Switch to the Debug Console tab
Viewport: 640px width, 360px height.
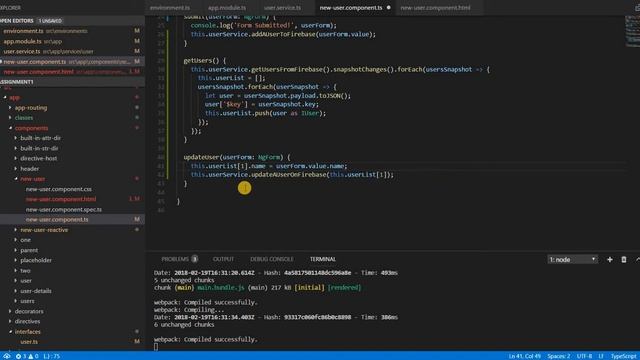pyautogui.click(x=272, y=259)
